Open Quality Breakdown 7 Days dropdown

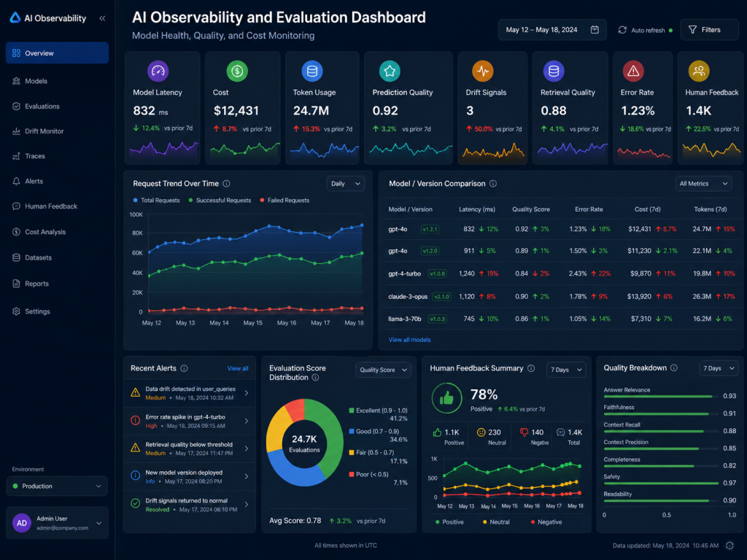[x=719, y=368]
